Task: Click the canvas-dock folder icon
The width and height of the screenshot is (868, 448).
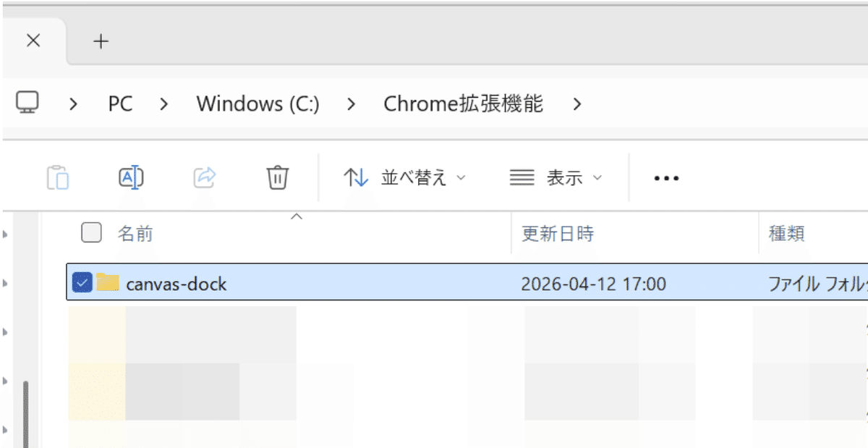Action: pos(108,283)
